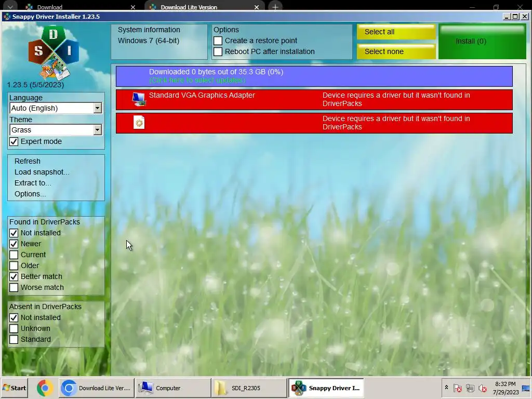
Task: Enable Reboot PC after installation
Action: 218,51
